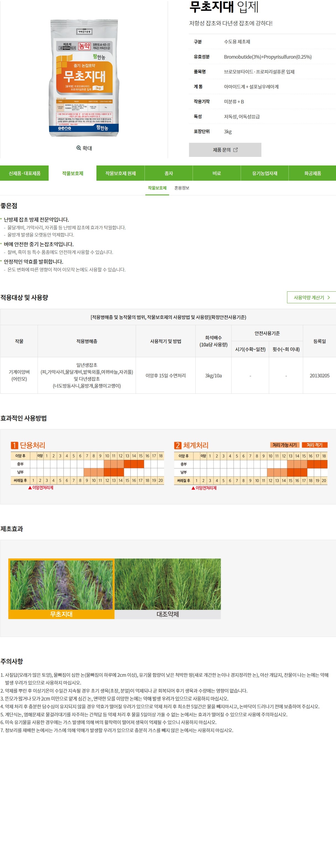Screen dimensions: 336x868
Task: Click the 계통 value '아마이드계+설포닐우레아계'
Action: (251, 87)
